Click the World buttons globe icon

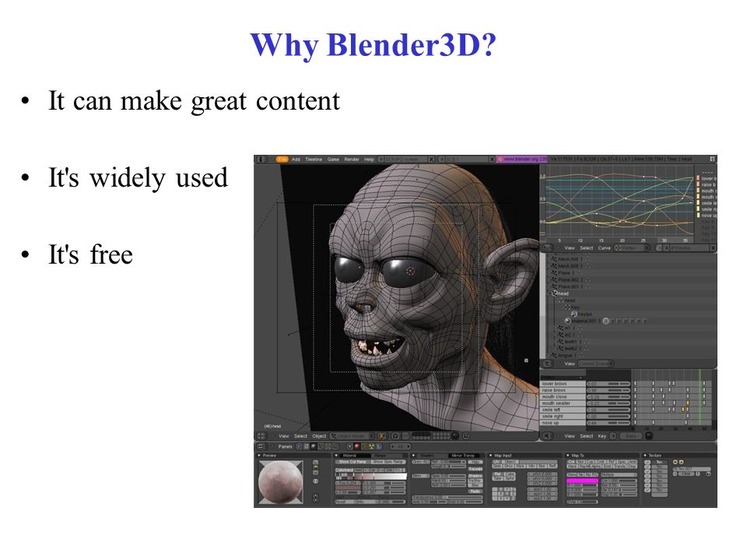(379, 446)
